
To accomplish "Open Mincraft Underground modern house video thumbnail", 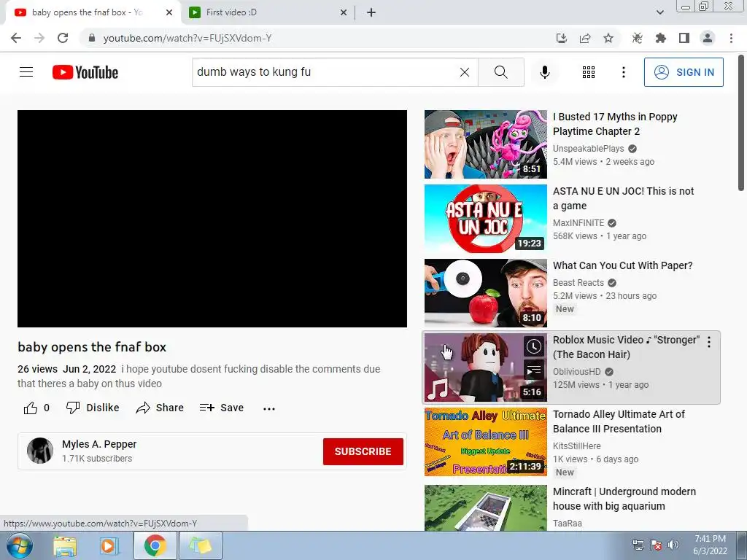I will tap(485, 507).
